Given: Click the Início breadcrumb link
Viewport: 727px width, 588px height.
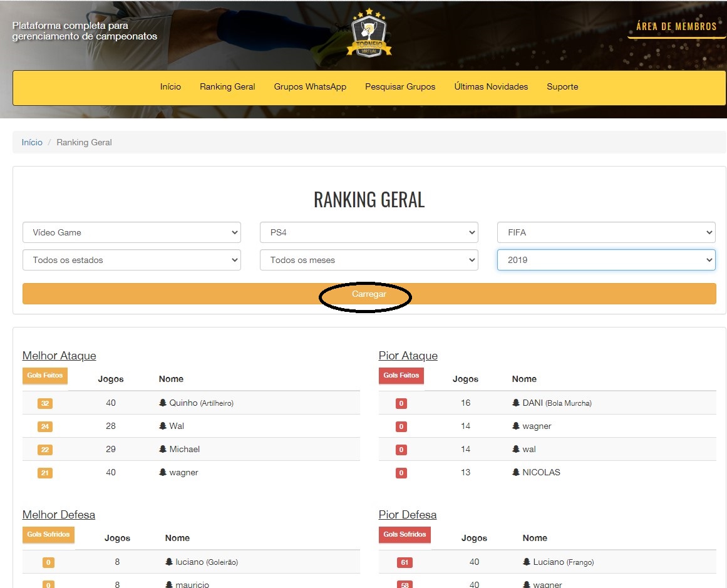Looking at the screenshot, I should click(x=32, y=143).
